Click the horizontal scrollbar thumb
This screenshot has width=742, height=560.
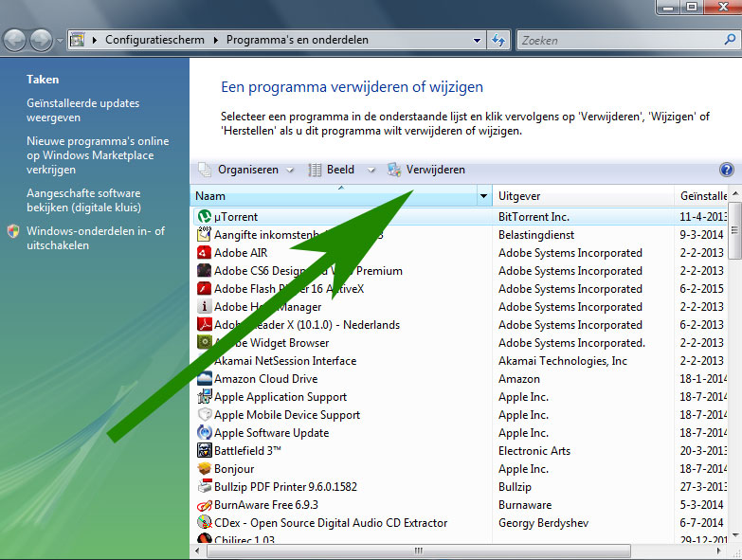[x=419, y=551]
